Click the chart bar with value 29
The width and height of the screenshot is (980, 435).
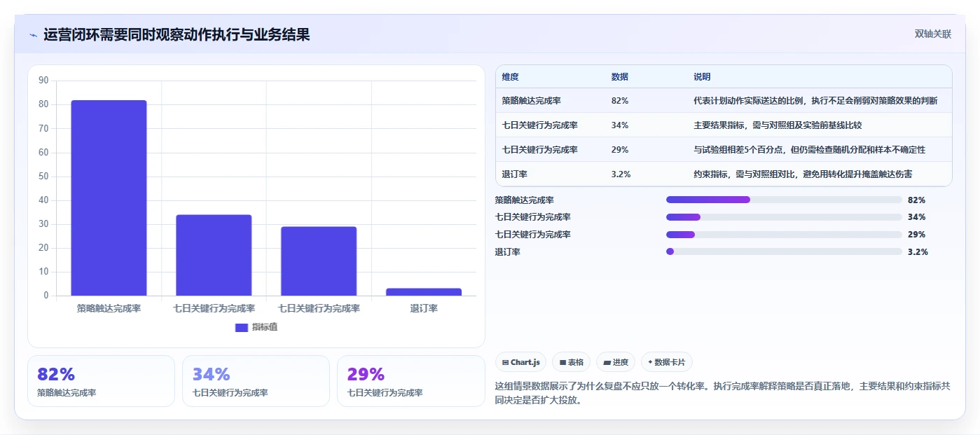[319, 261]
